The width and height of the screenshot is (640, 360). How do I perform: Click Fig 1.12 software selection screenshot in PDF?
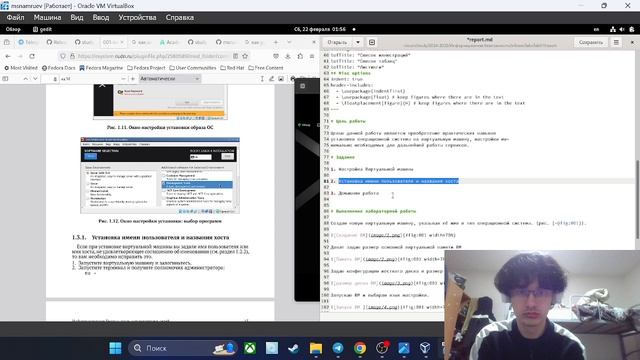(160, 176)
